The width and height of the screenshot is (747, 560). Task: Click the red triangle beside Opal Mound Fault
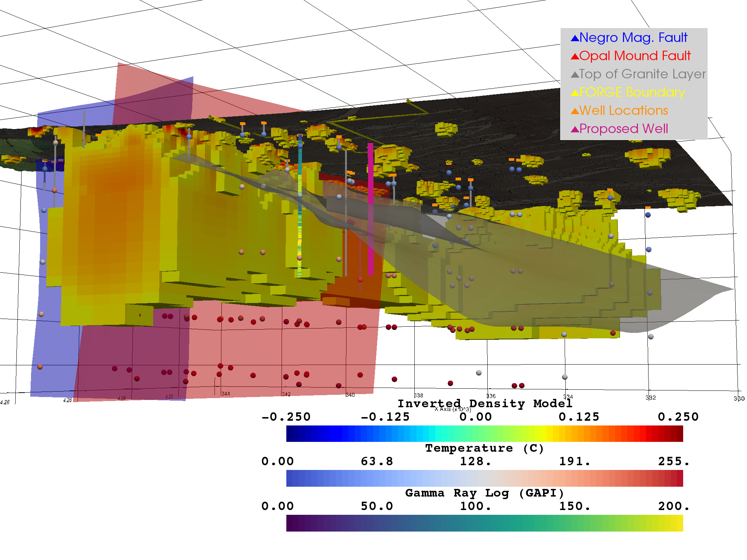point(575,56)
